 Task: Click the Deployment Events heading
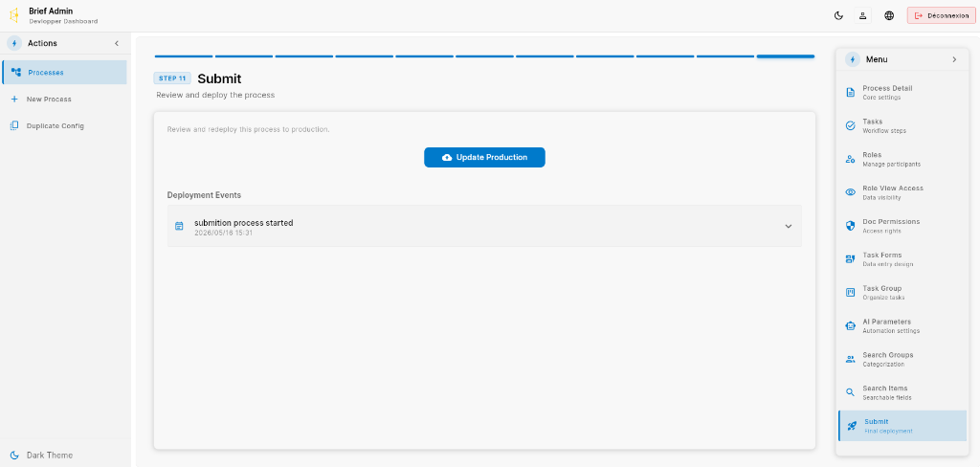pos(204,195)
